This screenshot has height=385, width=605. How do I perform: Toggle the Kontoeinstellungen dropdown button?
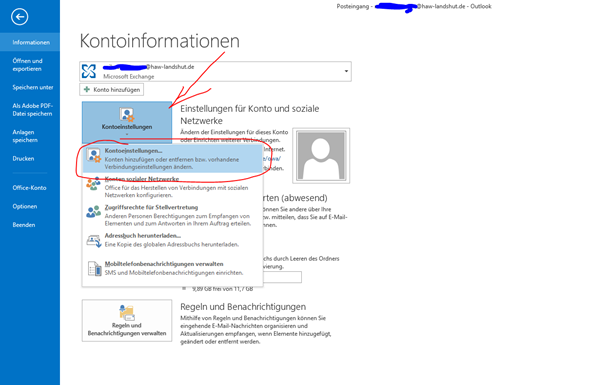click(127, 123)
